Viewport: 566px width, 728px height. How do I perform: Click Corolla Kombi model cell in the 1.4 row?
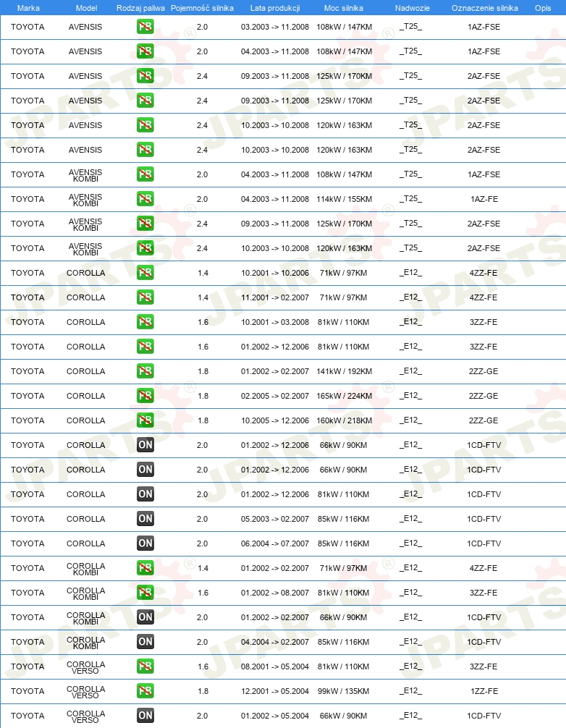click(x=86, y=570)
